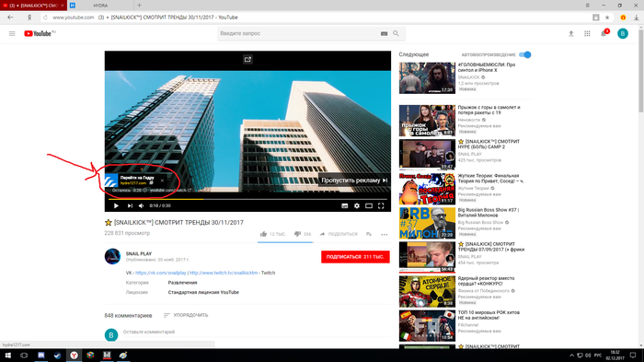The width and height of the screenshot is (644, 362).
Task: Subscribe to SNAIL PLAY channel
Action: (x=355, y=257)
